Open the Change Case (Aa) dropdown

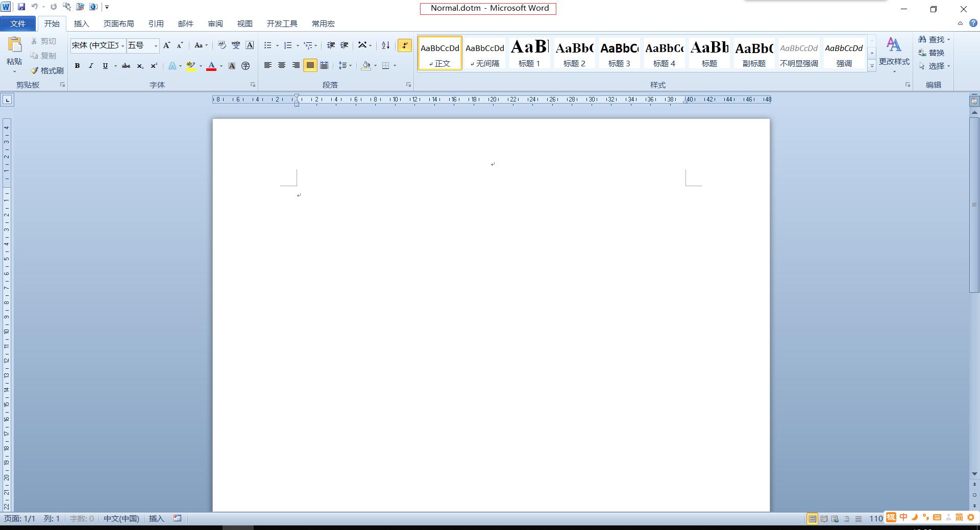pos(201,45)
